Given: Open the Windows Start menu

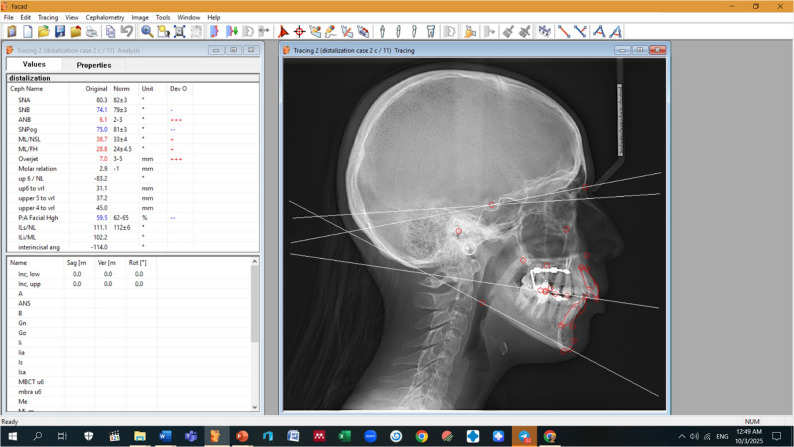Looking at the screenshot, I should (x=12, y=436).
